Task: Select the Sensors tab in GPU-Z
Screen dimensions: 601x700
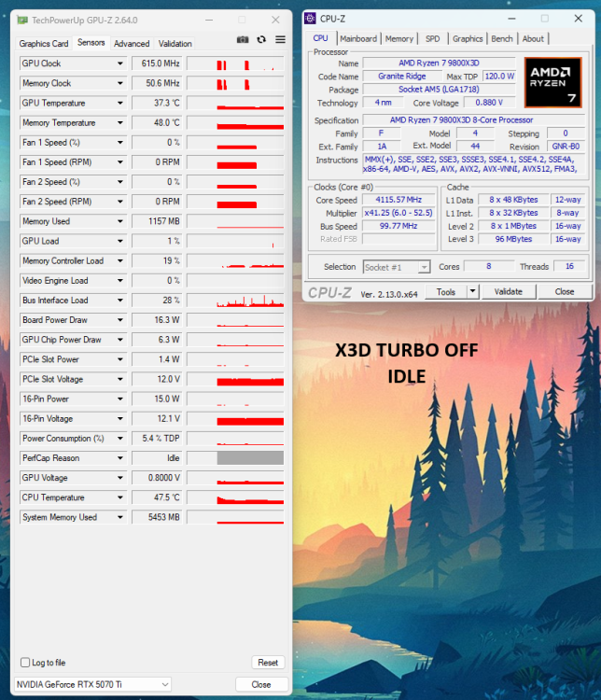Action: point(91,42)
